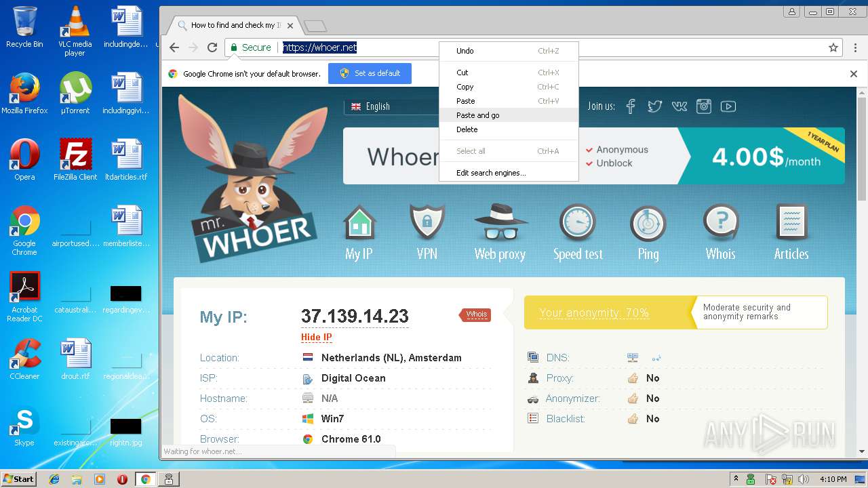Close the whoer.net browser tab
Screen dimensions: 868x488
290,26
